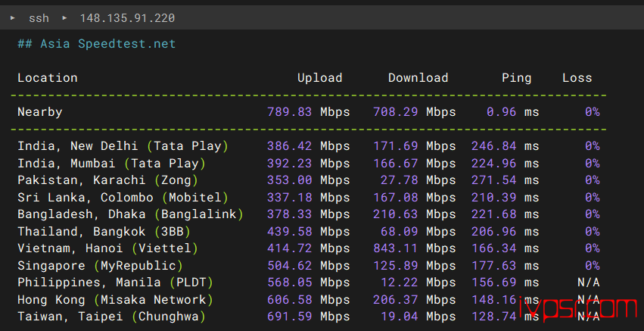The image size is (644, 331).
Task: Select New Delhi ping 246.84
Action: (493, 146)
